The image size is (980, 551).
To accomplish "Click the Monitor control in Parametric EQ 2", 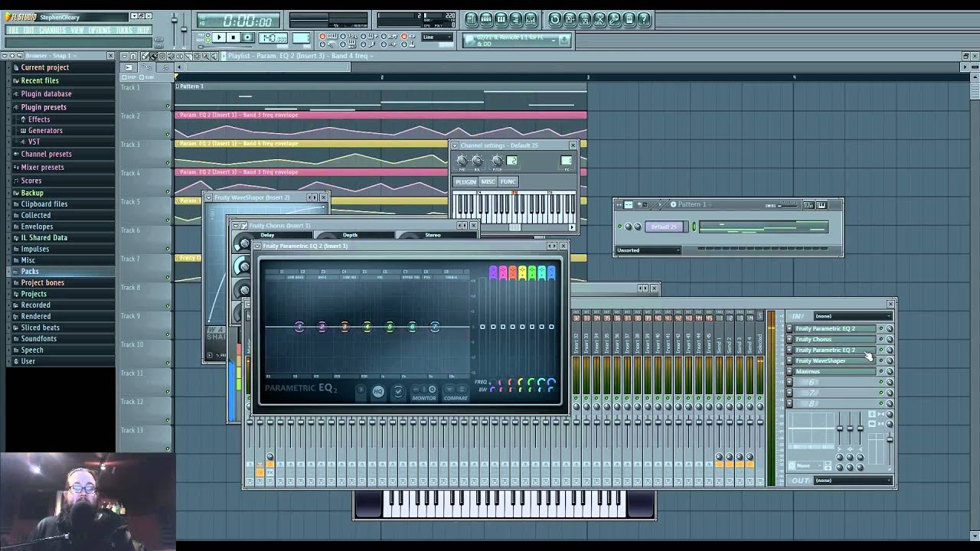I will pyautogui.click(x=425, y=393).
